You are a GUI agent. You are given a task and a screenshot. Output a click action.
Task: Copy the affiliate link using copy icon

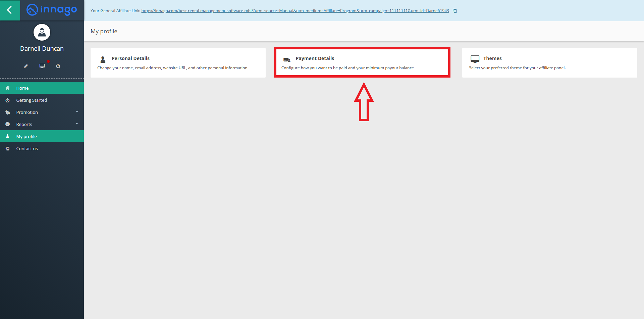pos(455,11)
